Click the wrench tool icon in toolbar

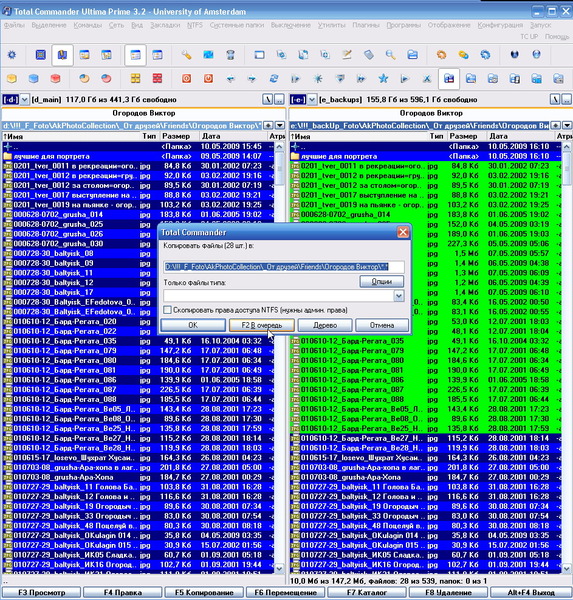(x=186, y=55)
